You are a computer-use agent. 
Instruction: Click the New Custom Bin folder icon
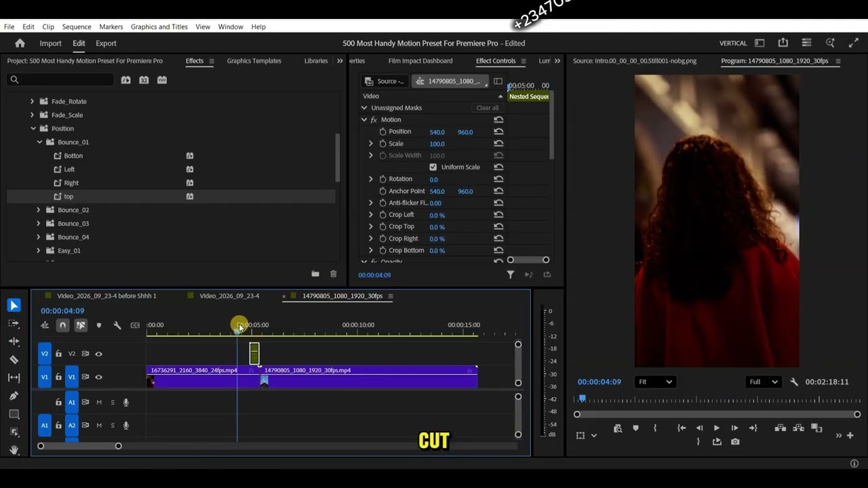(315, 274)
